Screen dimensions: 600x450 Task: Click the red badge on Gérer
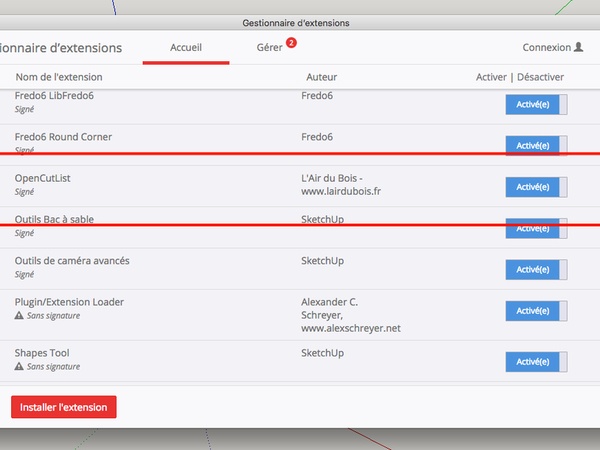tap(291, 43)
